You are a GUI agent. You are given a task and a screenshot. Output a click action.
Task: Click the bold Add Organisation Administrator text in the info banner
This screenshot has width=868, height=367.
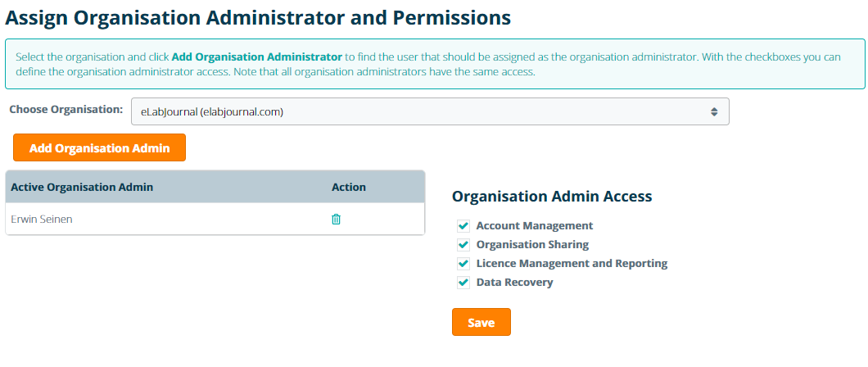tap(256, 57)
